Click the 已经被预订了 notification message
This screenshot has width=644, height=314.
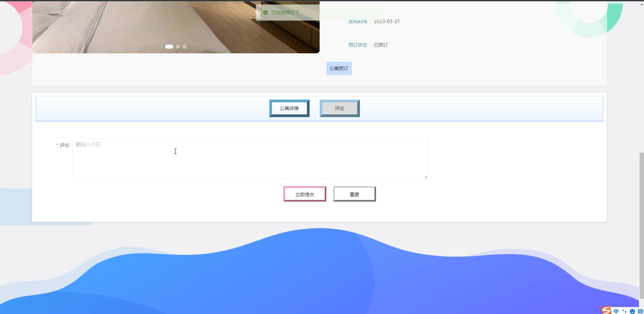[285, 12]
